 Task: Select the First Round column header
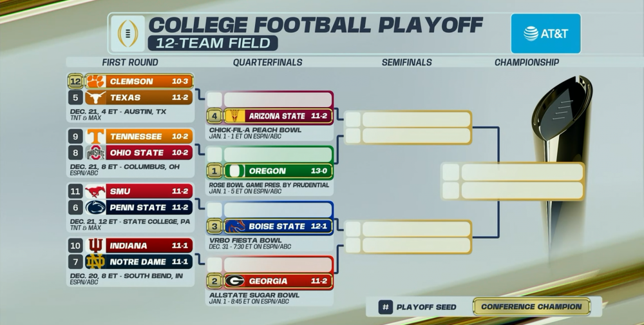click(x=130, y=63)
